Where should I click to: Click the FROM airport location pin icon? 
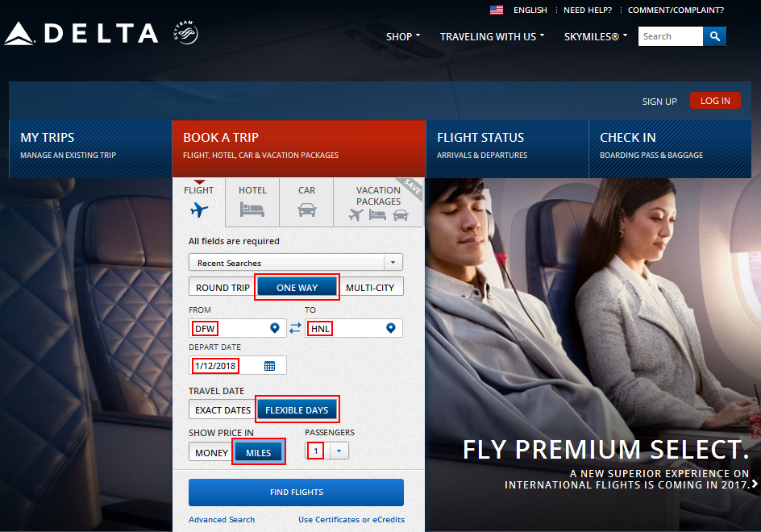[275, 329]
